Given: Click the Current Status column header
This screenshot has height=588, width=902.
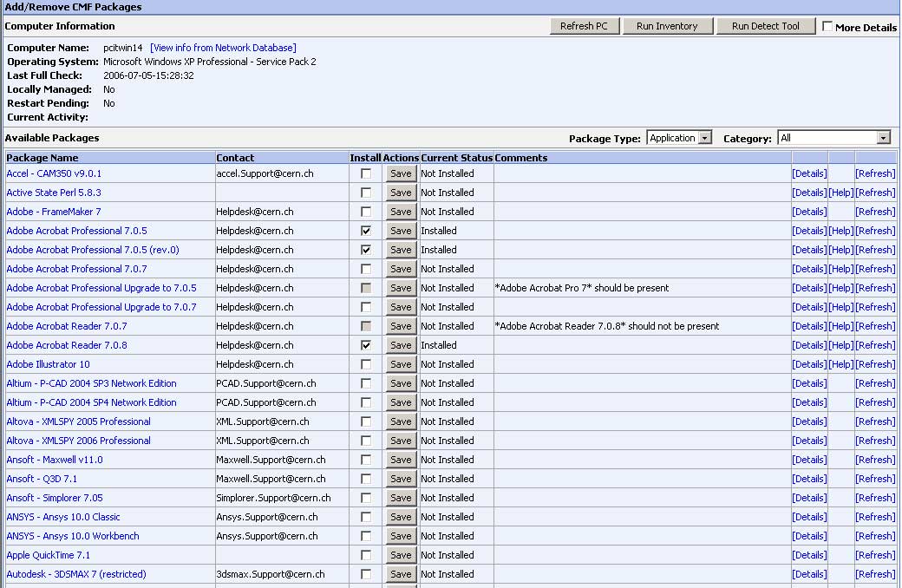Looking at the screenshot, I should coord(457,158).
